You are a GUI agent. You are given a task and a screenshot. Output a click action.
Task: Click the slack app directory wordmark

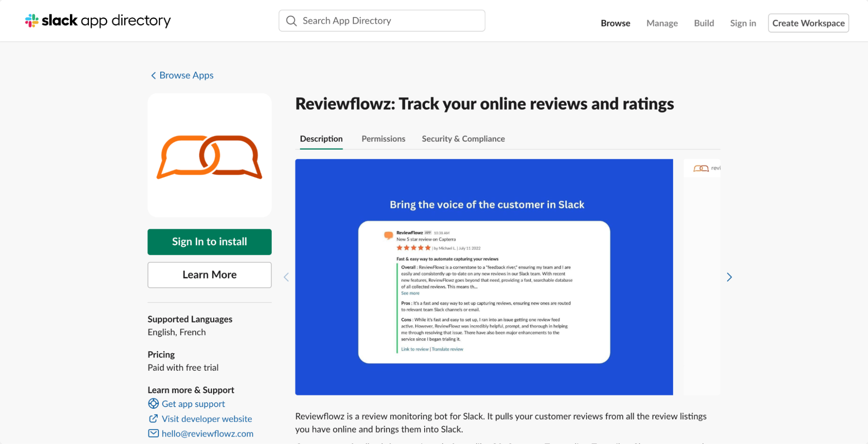pyautogui.click(x=106, y=20)
